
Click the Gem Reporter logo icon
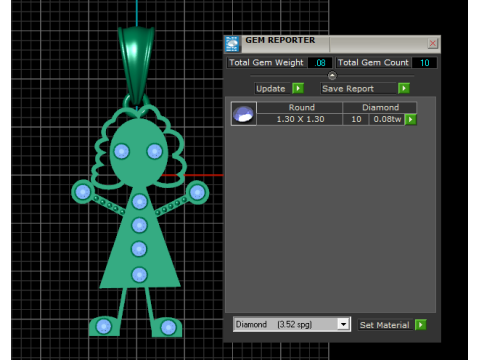(x=232, y=44)
